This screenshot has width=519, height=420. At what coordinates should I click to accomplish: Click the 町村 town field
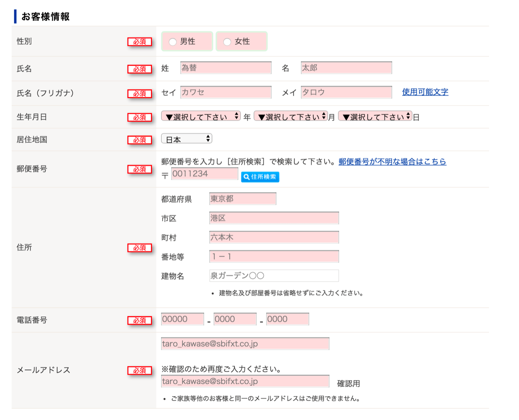point(274,237)
